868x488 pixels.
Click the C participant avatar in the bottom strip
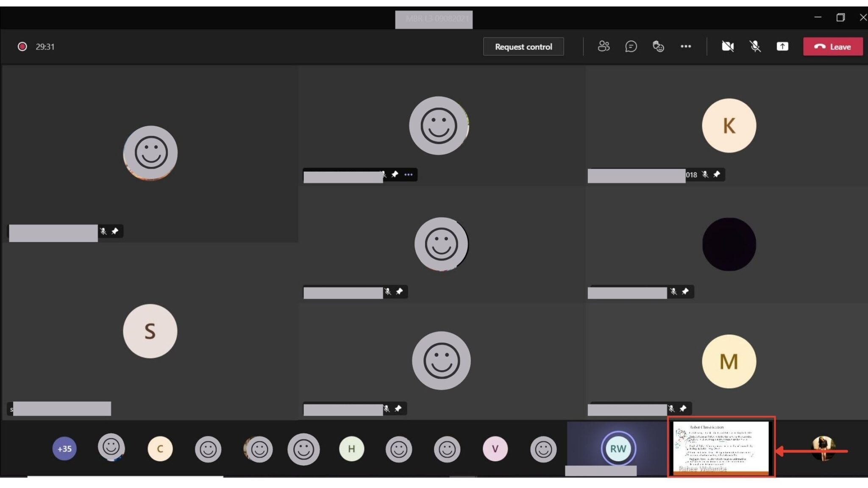point(160,449)
